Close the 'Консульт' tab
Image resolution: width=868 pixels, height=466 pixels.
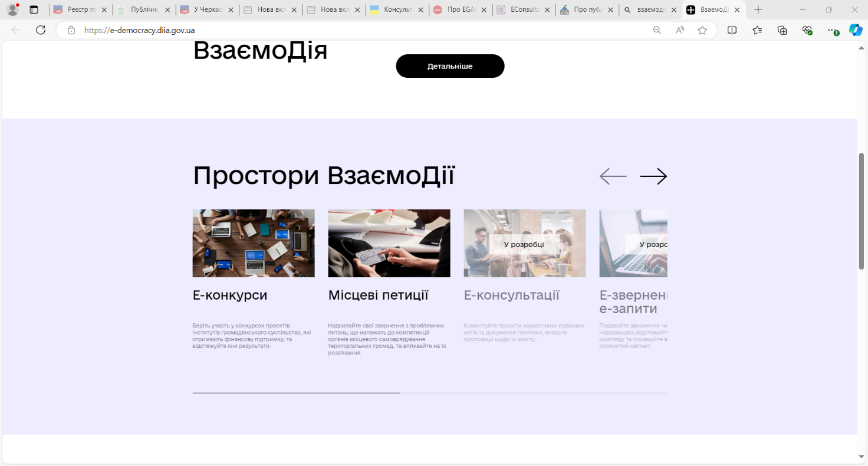(420, 10)
